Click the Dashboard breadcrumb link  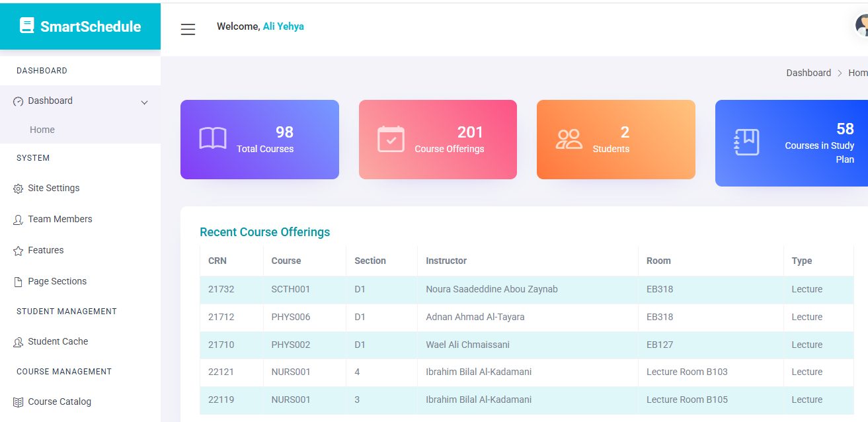(x=808, y=73)
